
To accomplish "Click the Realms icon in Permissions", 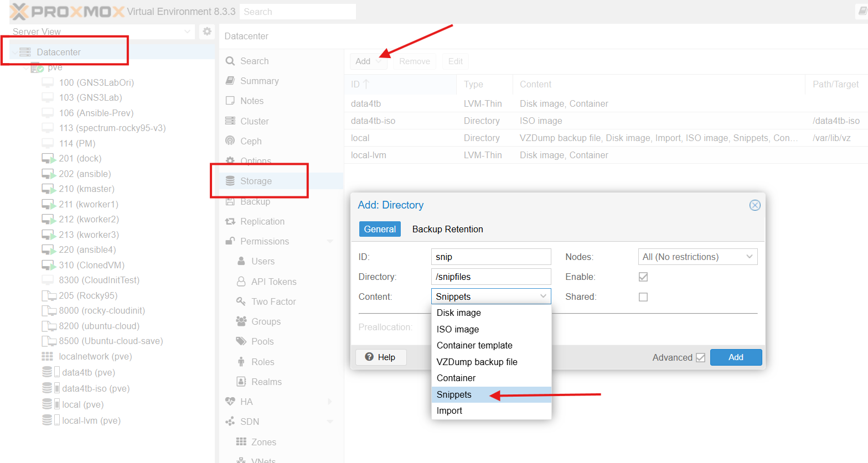I will click(x=241, y=382).
